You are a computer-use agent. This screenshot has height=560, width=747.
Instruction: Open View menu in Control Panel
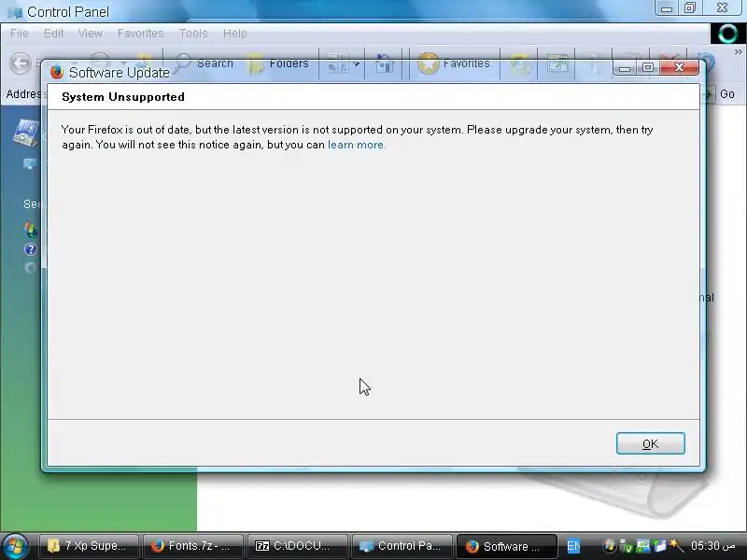point(91,34)
